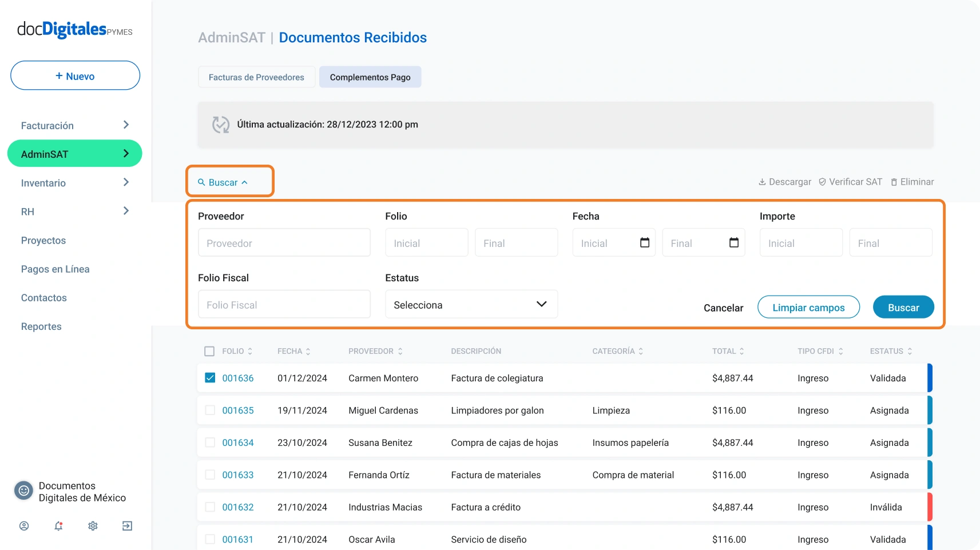
Task: Open folio 001631 link
Action: click(x=238, y=539)
